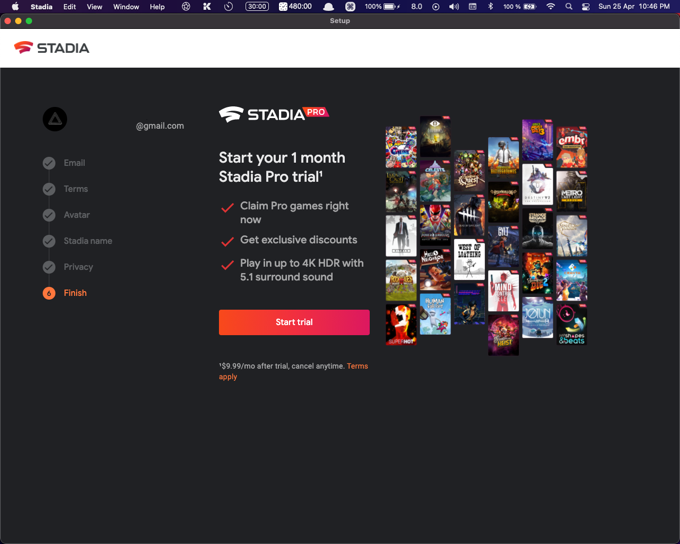Click the Wi-Fi status icon
The image size is (680, 544).
pos(550,7)
